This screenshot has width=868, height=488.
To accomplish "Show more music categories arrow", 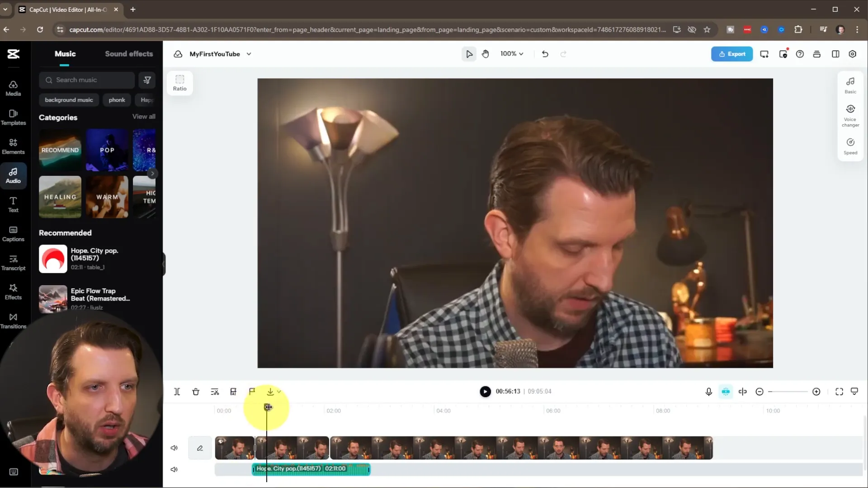I will (x=152, y=174).
